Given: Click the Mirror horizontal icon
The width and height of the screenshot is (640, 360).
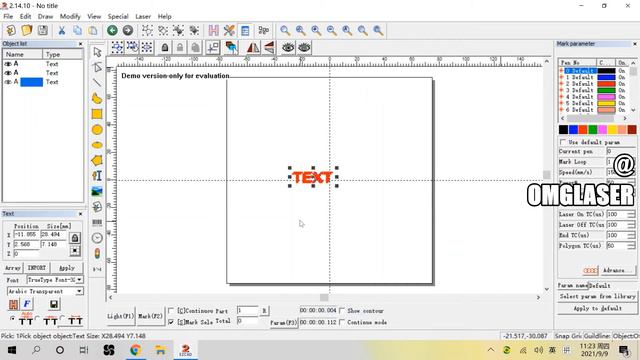Looking at the screenshot, I should coord(253,48).
